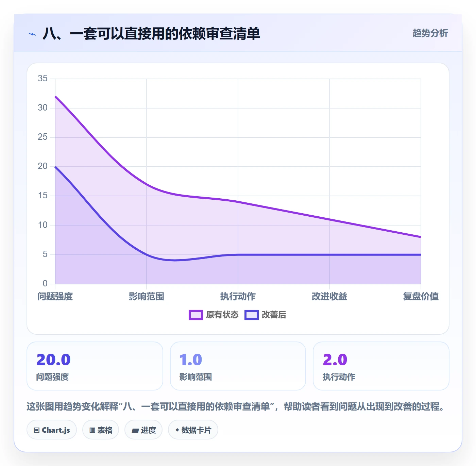Select the 表格 tag
This screenshot has width=476, height=466.
point(101,430)
